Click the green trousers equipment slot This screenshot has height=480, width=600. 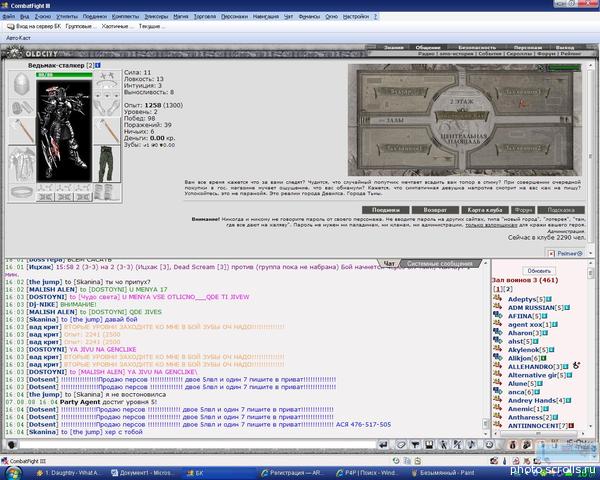pyautogui.click(x=107, y=164)
